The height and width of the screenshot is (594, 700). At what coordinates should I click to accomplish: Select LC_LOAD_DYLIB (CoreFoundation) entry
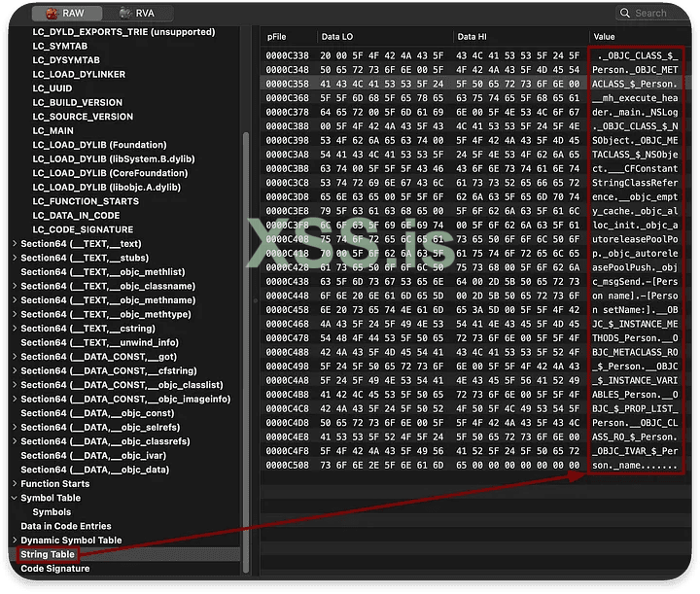click(110, 173)
